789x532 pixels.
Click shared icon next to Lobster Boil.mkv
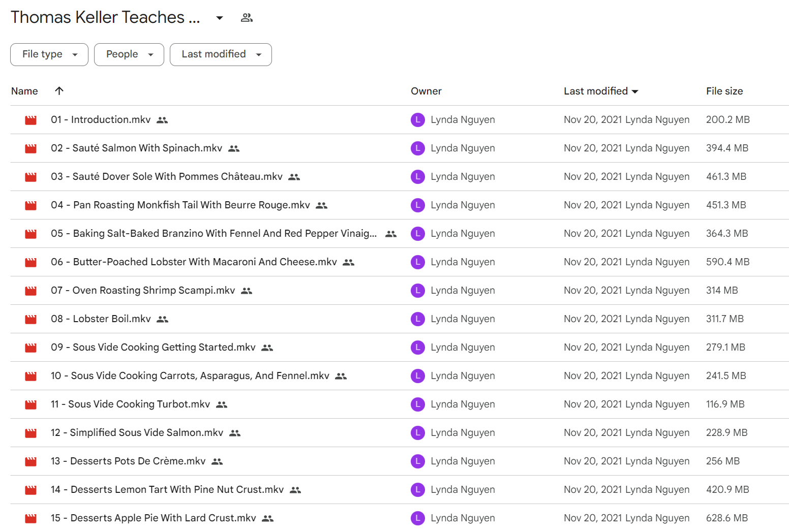pos(162,320)
